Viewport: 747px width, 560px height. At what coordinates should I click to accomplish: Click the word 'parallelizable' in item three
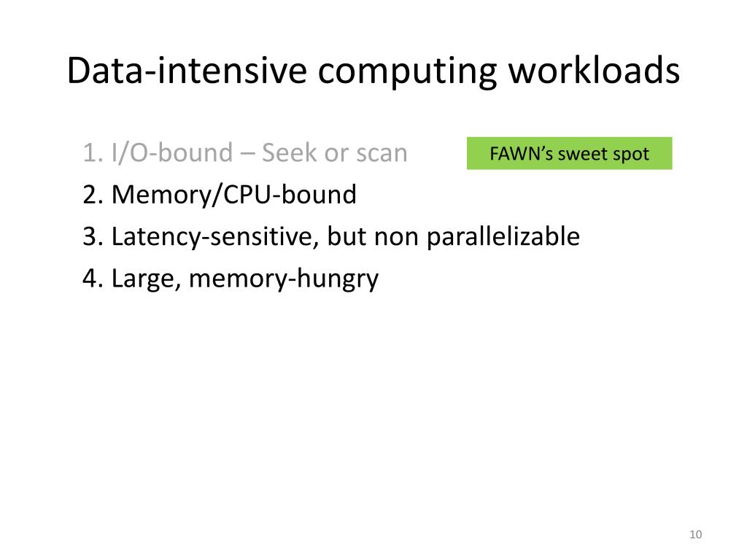click(x=503, y=237)
